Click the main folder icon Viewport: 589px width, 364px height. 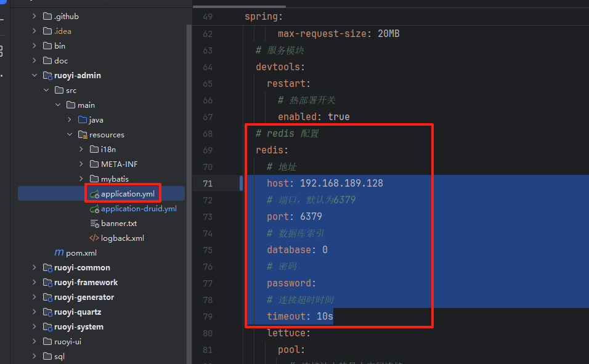(x=71, y=105)
